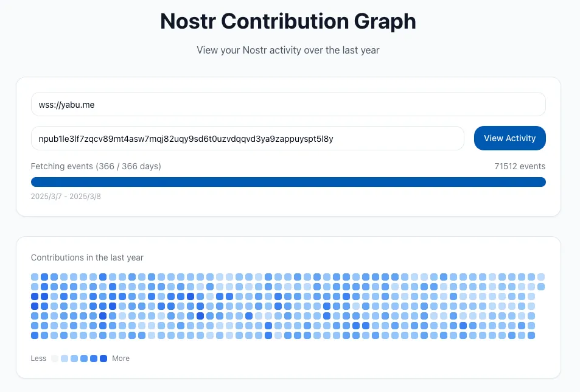Click the top-left cell of the contribution grid
580x392 pixels.
(x=35, y=277)
